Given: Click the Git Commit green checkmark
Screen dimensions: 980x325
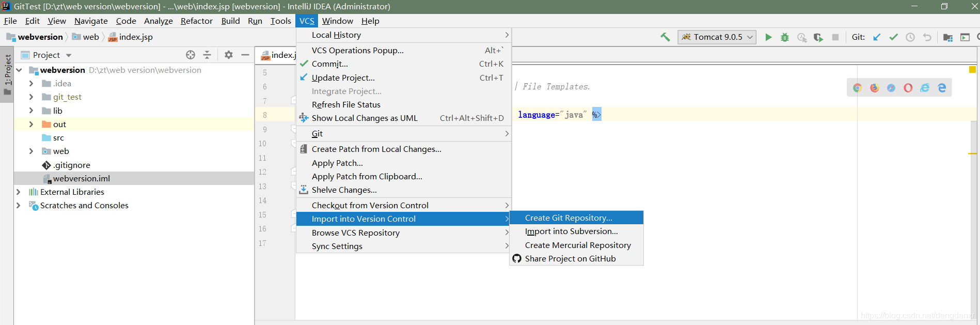Looking at the screenshot, I should (893, 37).
